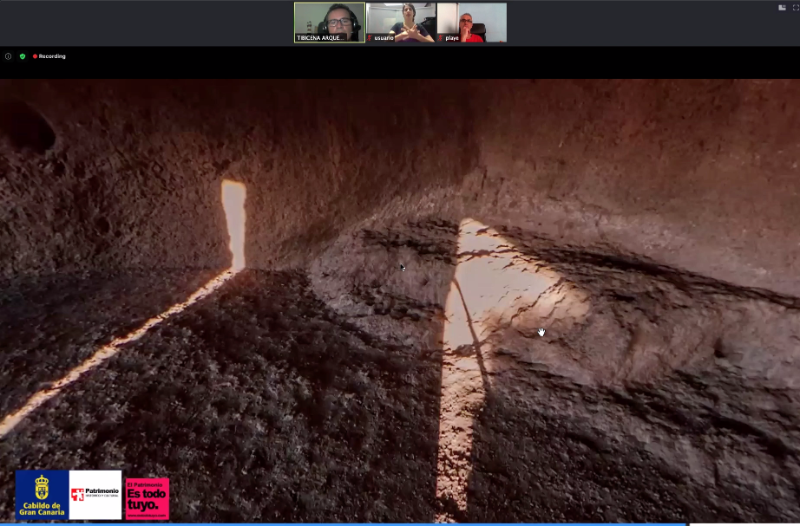The width and height of the screenshot is (800, 526).
Task: Click the left light opening in cave wall
Action: point(234,222)
